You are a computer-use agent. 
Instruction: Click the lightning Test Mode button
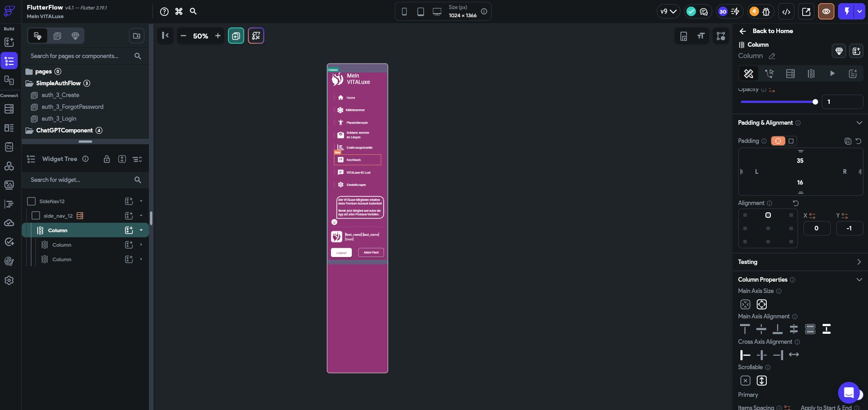click(x=847, y=12)
